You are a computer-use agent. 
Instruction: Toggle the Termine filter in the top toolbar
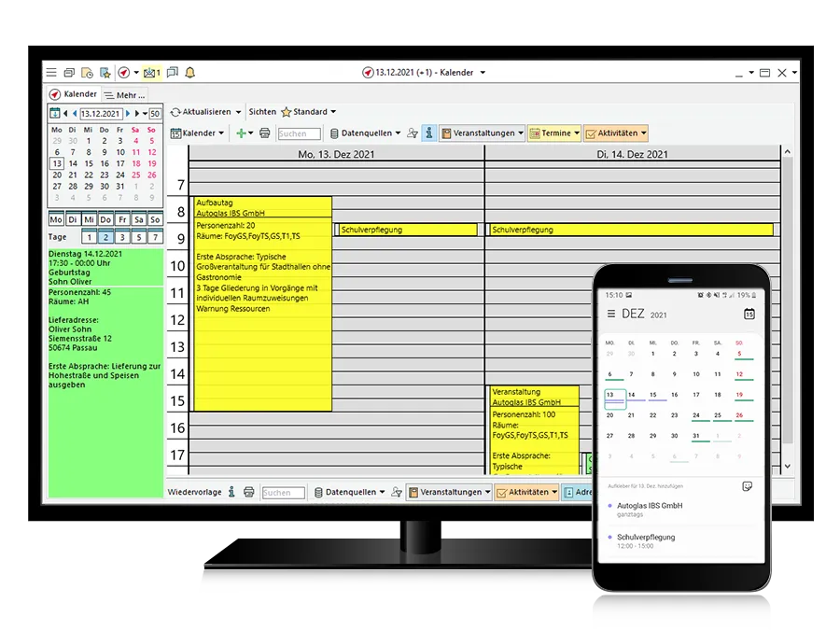554,133
